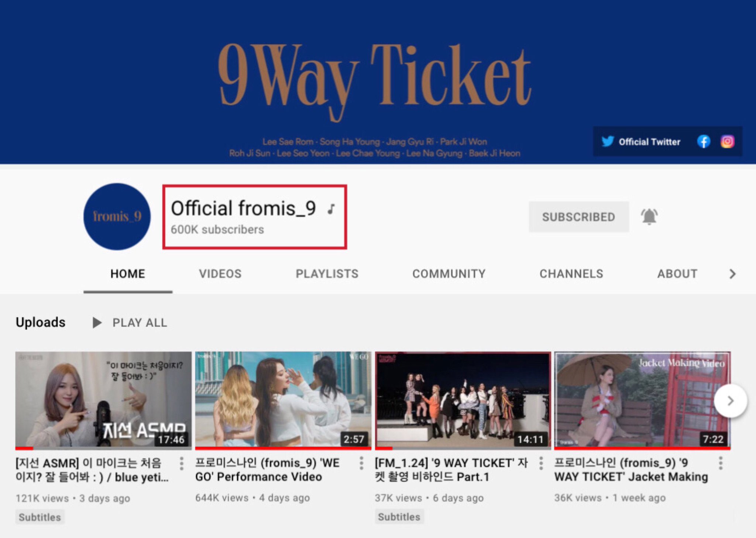Image resolution: width=756 pixels, height=538 pixels.
Task: Click the SUBSCRIBED button to unsubscribe
Action: 578,217
